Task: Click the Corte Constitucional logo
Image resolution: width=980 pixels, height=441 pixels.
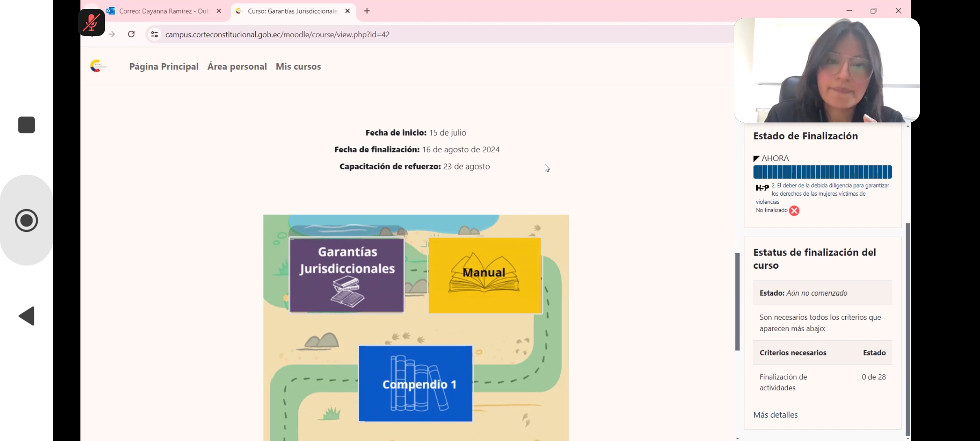Action: coord(98,66)
